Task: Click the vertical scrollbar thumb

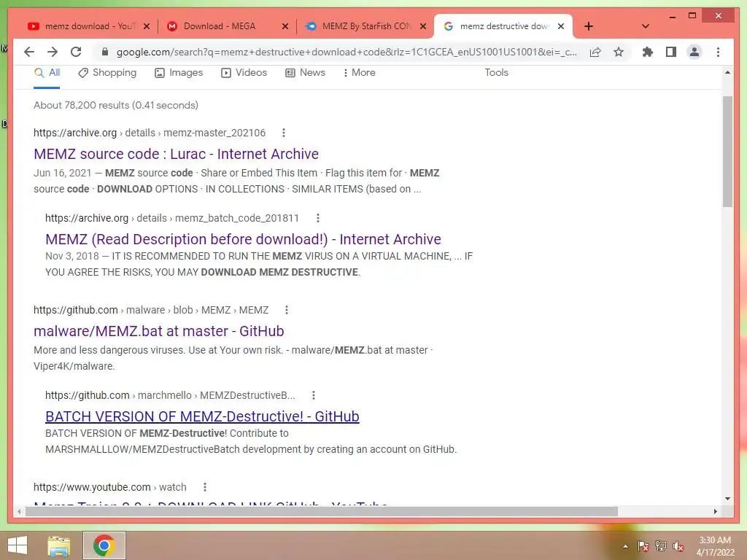Action: (727, 152)
